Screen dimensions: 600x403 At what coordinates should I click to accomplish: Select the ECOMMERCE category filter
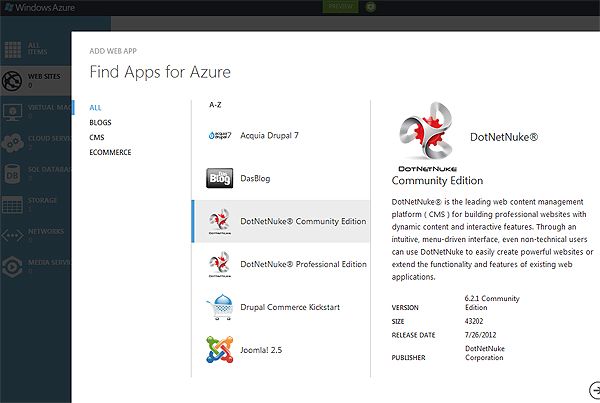(110, 152)
